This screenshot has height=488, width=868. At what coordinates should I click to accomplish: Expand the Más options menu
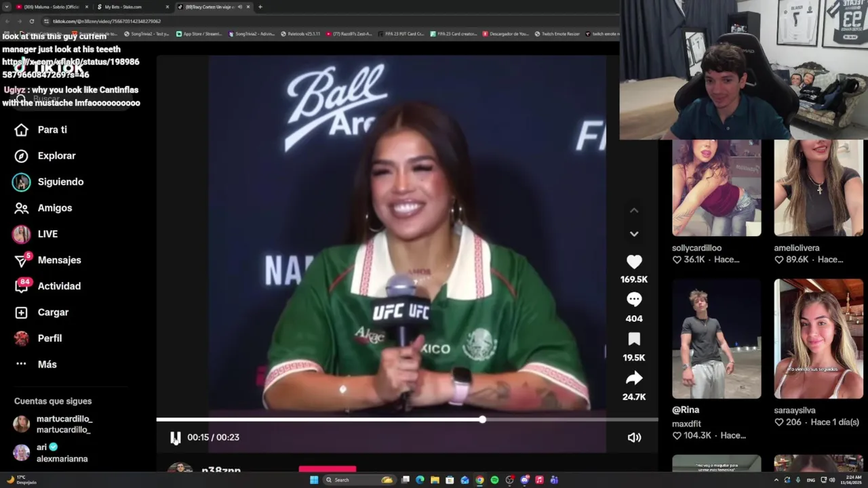tap(35, 364)
